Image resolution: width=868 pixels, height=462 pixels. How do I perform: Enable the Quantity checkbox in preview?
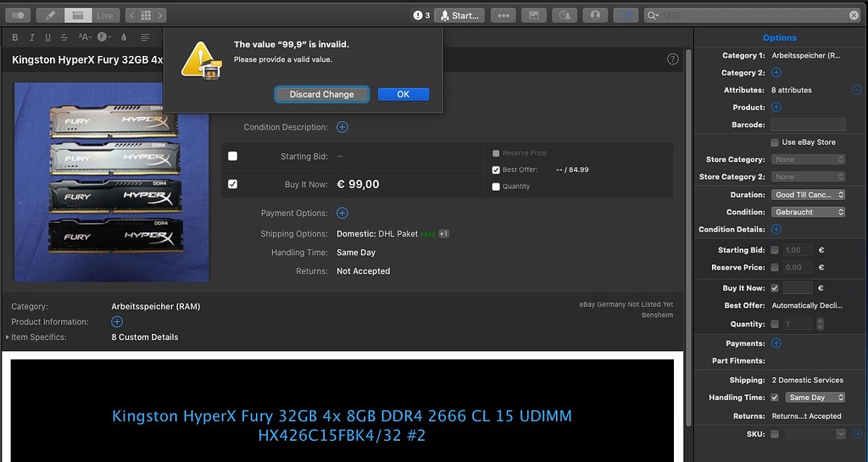(x=496, y=186)
